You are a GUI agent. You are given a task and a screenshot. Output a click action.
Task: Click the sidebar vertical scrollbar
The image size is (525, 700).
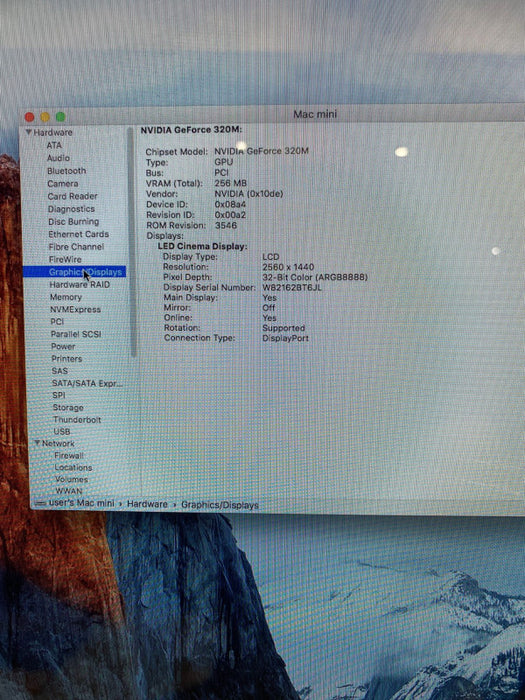click(x=132, y=242)
